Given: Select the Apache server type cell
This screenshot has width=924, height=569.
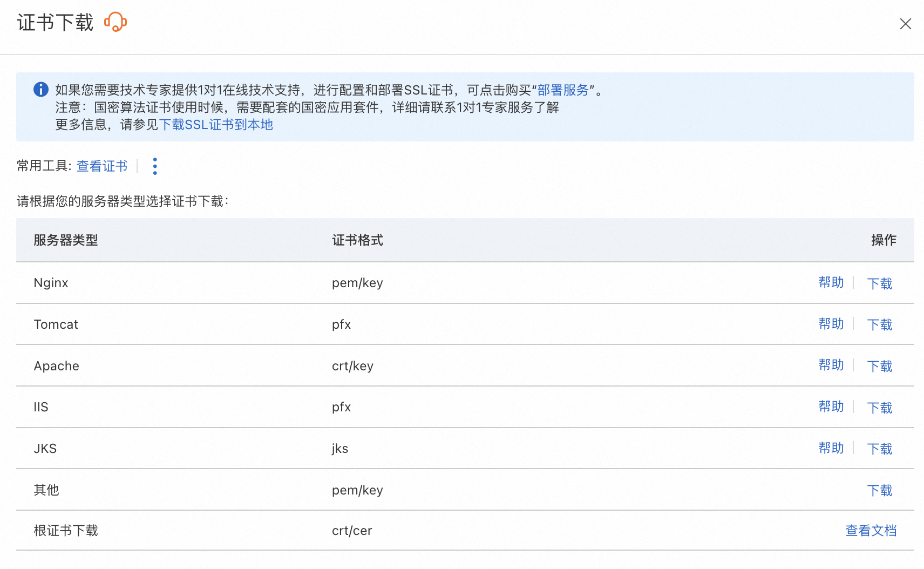Looking at the screenshot, I should click(x=56, y=366).
